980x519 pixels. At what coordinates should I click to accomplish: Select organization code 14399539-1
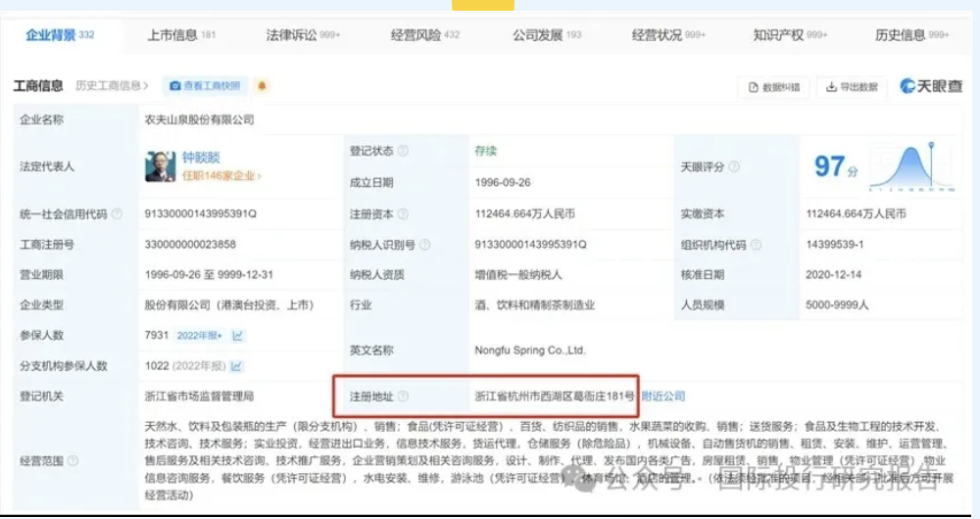[834, 244]
